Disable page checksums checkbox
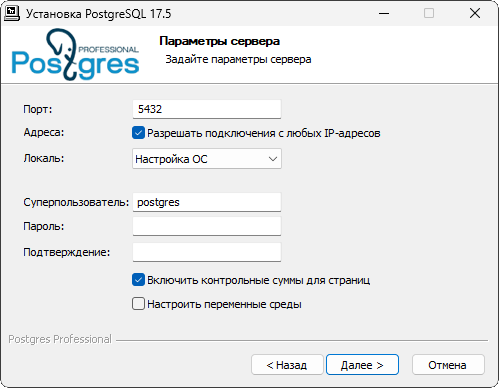Screen dimensions: 499x388 [x=138, y=280]
